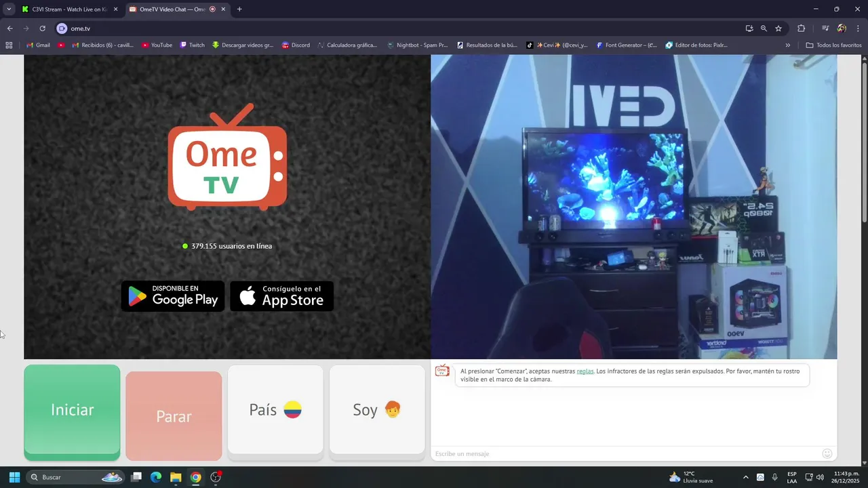Open the zoom magnifier in address bar
868x488 pixels.
tap(764, 28)
